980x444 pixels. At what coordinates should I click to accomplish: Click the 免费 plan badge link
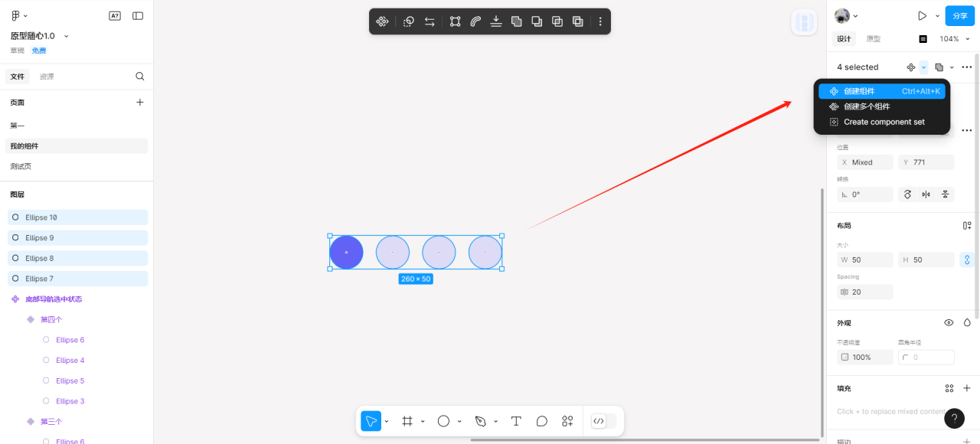[39, 51]
